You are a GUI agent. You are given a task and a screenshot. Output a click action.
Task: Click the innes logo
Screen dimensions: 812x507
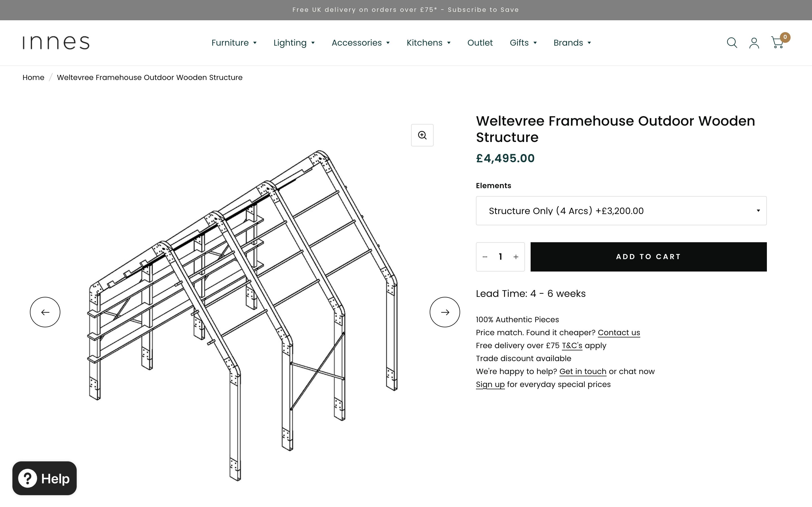[x=56, y=43]
